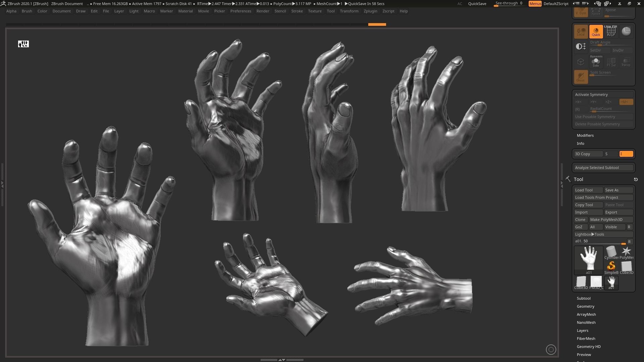Toggle the orange I button next to 3D Copy
Image resolution: width=644 pixels, height=362 pixels.
(x=626, y=154)
